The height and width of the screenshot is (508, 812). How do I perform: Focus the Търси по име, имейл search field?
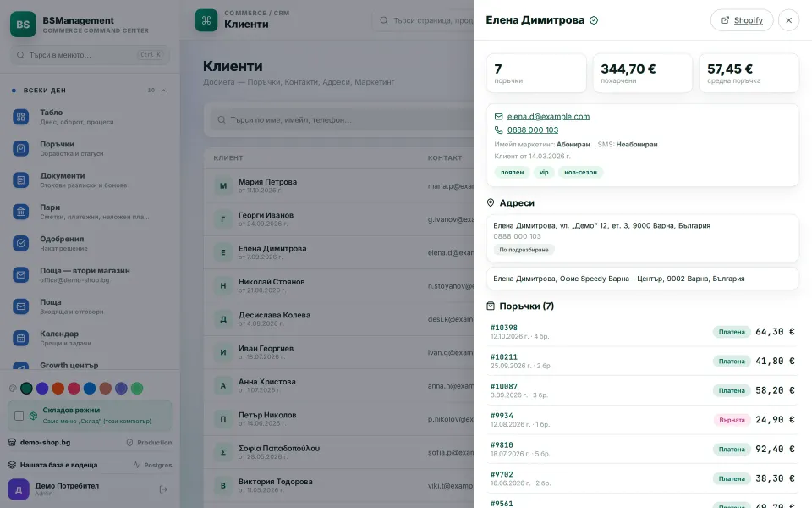342,119
